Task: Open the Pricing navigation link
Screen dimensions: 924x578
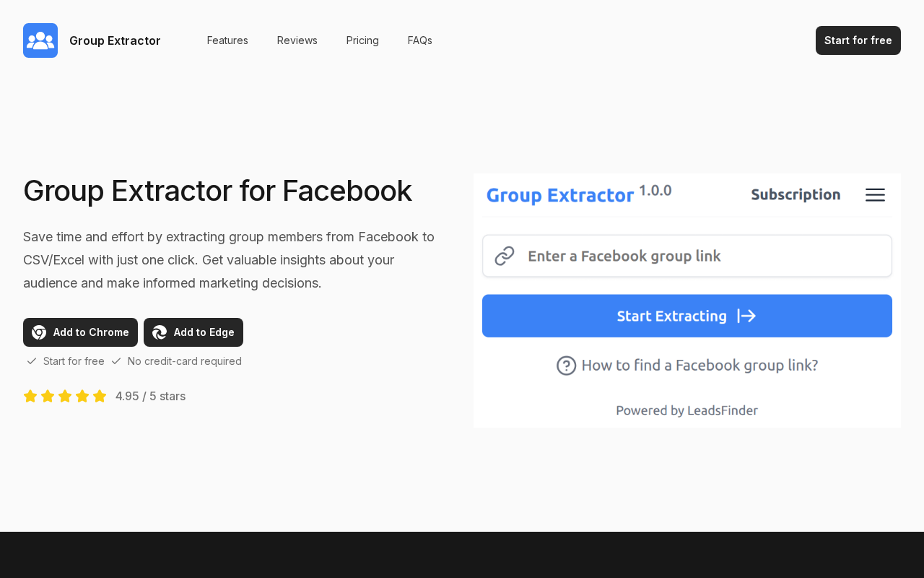Action: (x=362, y=40)
